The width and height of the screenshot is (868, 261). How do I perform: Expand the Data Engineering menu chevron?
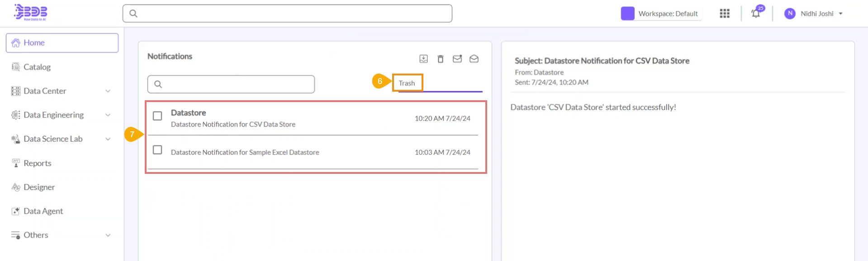(x=108, y=115)
